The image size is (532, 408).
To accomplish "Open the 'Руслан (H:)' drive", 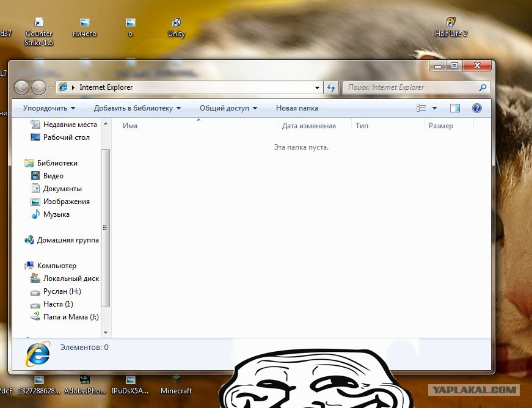I will click(x=56, y=291).
